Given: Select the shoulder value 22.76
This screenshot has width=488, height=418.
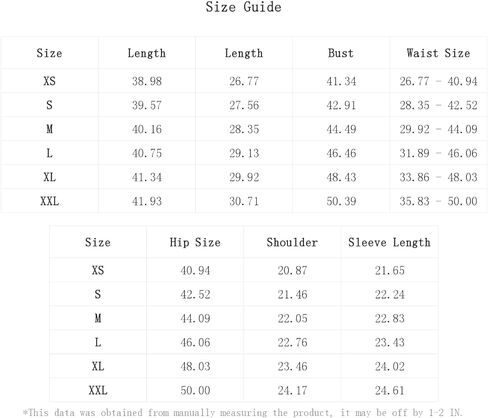Looking at the screenshot, I should coord(292,342).
